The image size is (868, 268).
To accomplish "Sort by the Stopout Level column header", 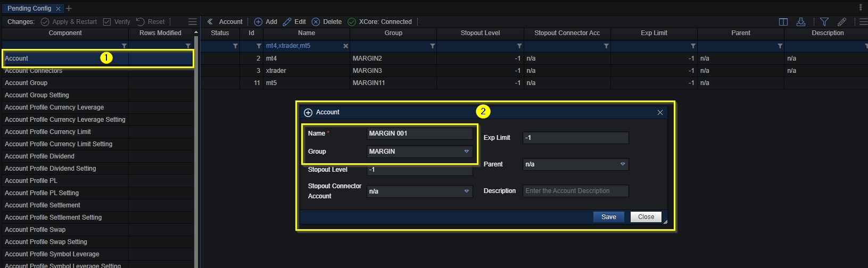I will 480,33.
